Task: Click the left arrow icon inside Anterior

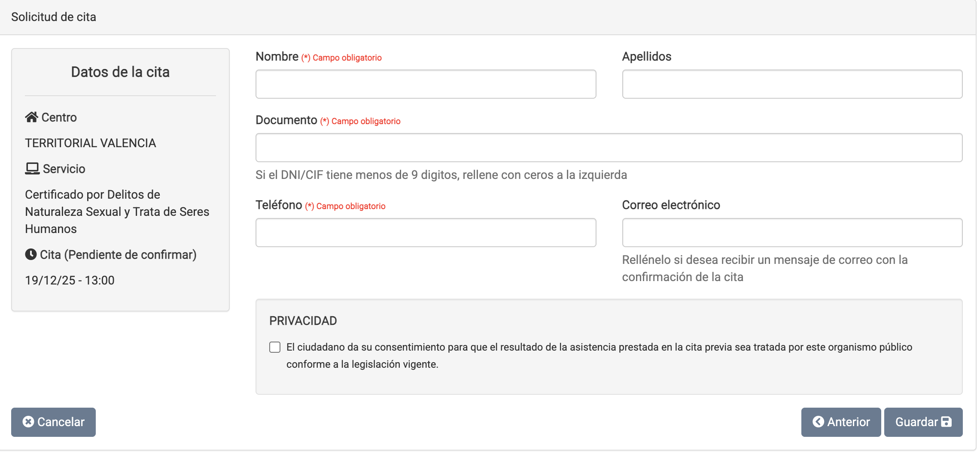Action: coord(819,422)
